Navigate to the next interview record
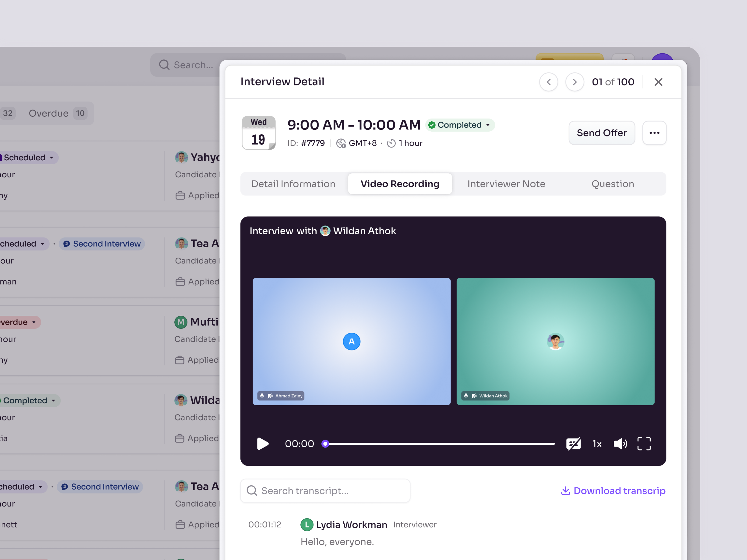 point(574,82)
